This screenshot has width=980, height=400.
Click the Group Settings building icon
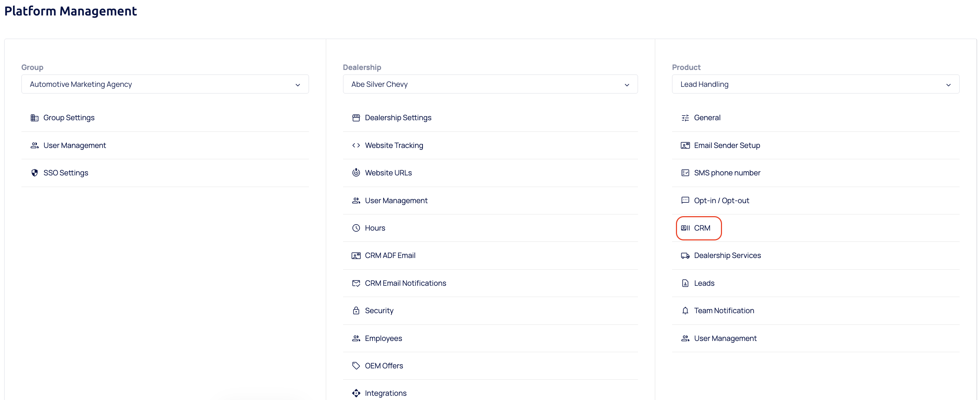(x=34, y=118)
